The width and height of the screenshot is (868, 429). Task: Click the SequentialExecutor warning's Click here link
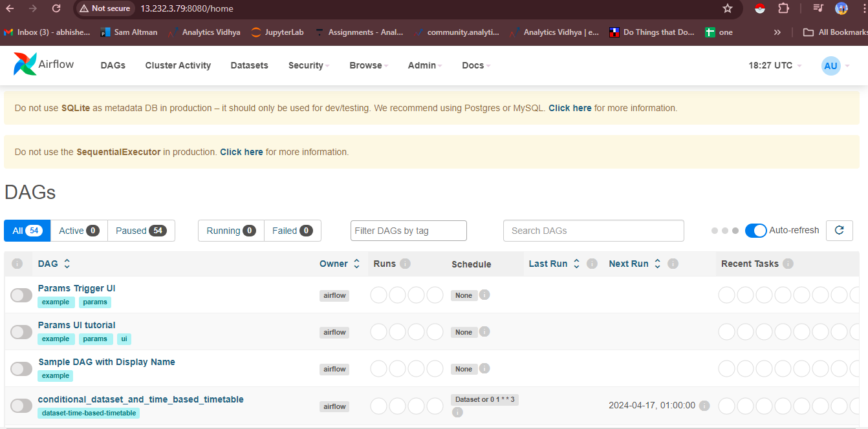click(241, 152)
